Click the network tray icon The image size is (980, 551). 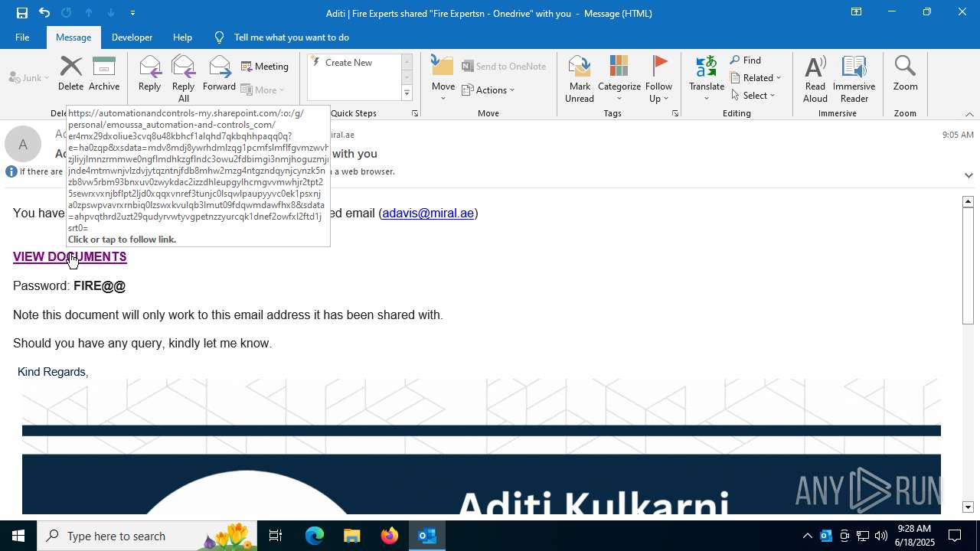(x=863, y=536)
